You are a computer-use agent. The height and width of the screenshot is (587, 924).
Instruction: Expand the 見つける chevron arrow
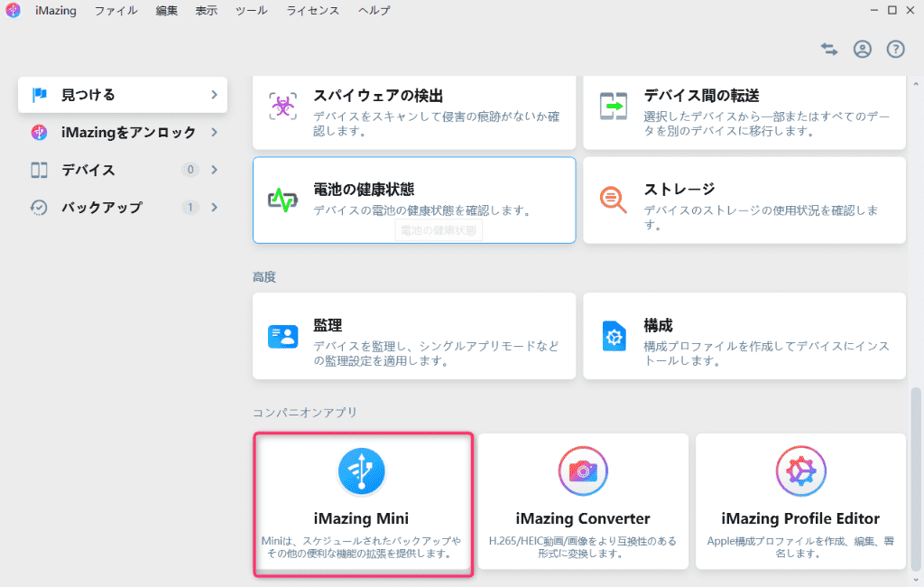(214, 95)
